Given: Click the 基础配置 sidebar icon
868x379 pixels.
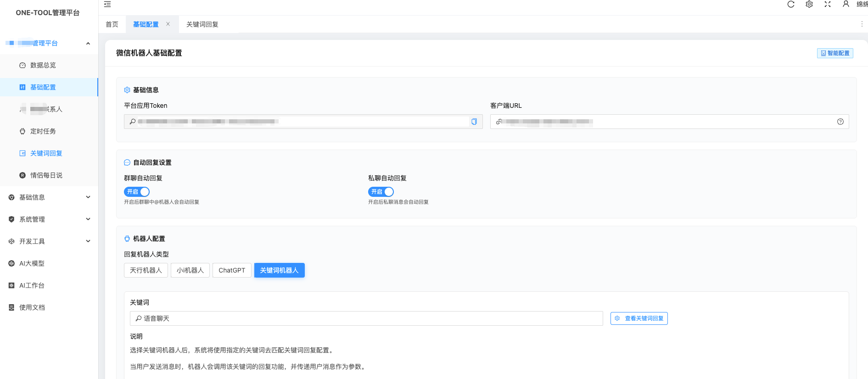Looking at the screenshot, I should click(x=22, y=87).
